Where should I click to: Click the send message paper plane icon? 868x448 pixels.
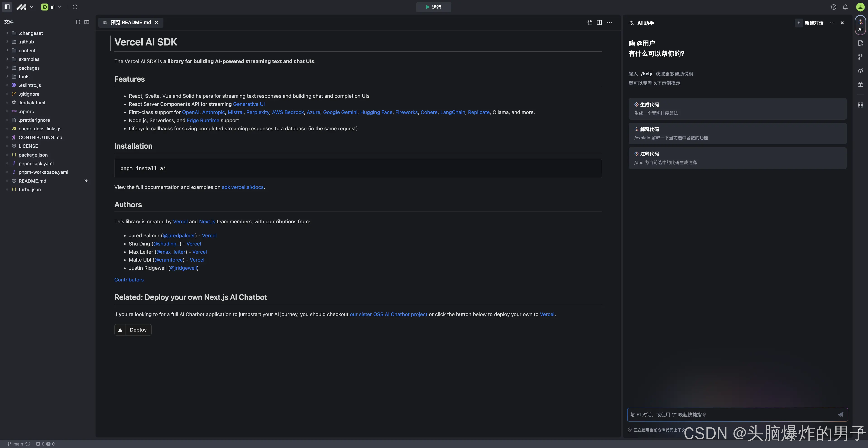[x=840, y=415]
